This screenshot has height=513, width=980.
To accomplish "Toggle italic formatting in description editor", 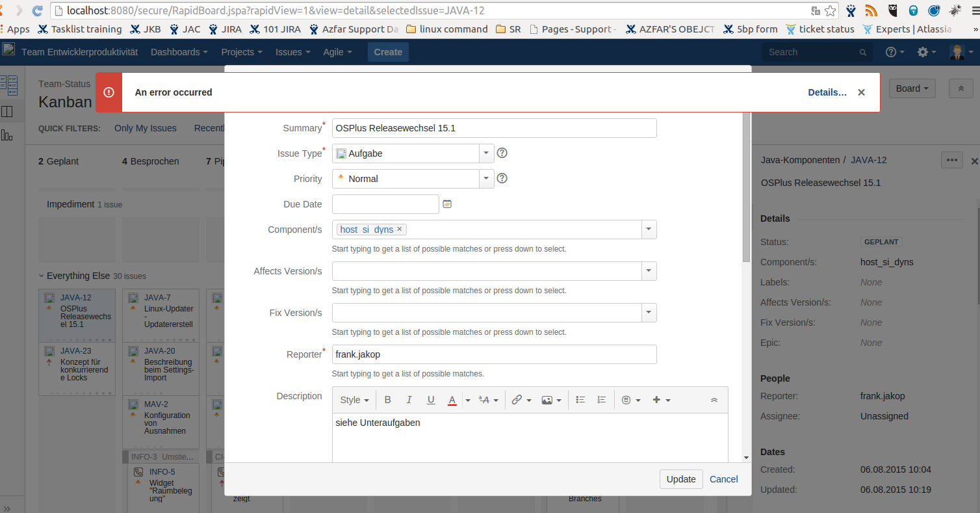I will point(409,400).
